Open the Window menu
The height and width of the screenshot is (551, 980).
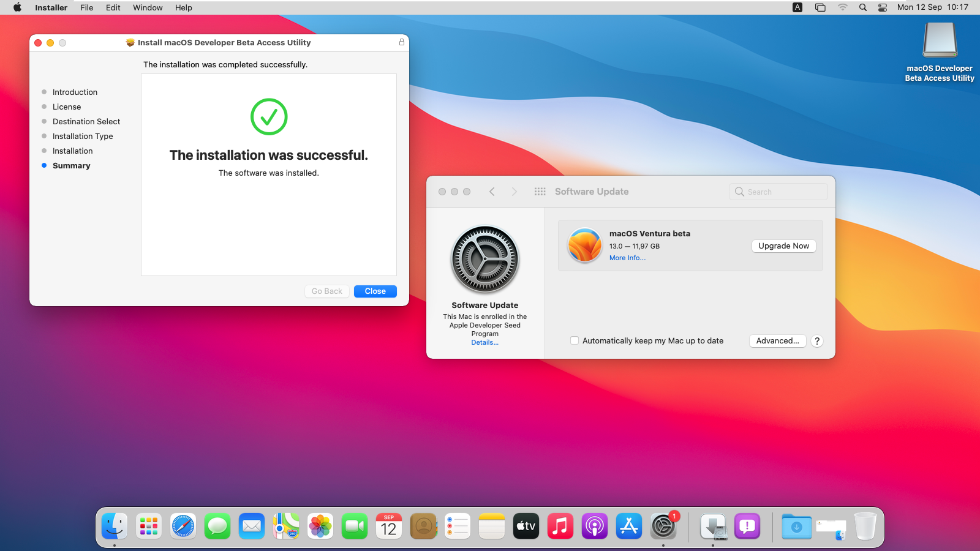148,7
